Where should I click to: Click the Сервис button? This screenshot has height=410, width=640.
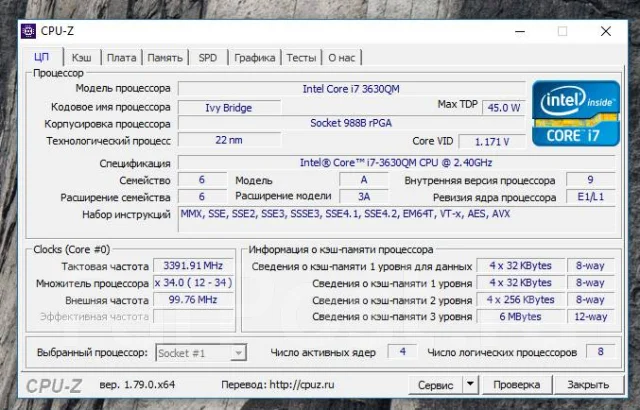click(x=436, y=384)
